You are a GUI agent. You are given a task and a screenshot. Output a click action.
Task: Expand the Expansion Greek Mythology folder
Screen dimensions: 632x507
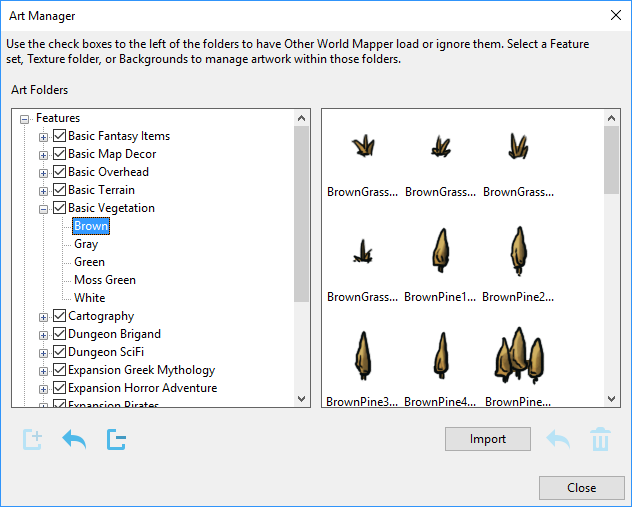[43, 371]
